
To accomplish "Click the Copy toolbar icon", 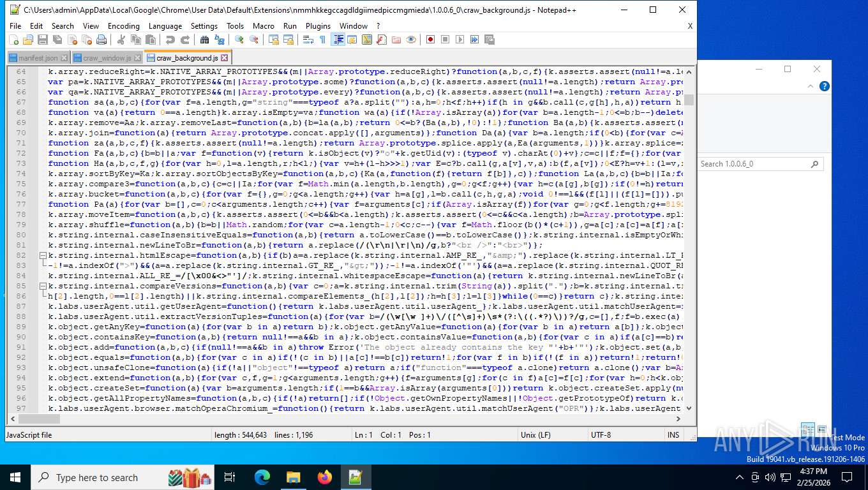I will point(135,40).
